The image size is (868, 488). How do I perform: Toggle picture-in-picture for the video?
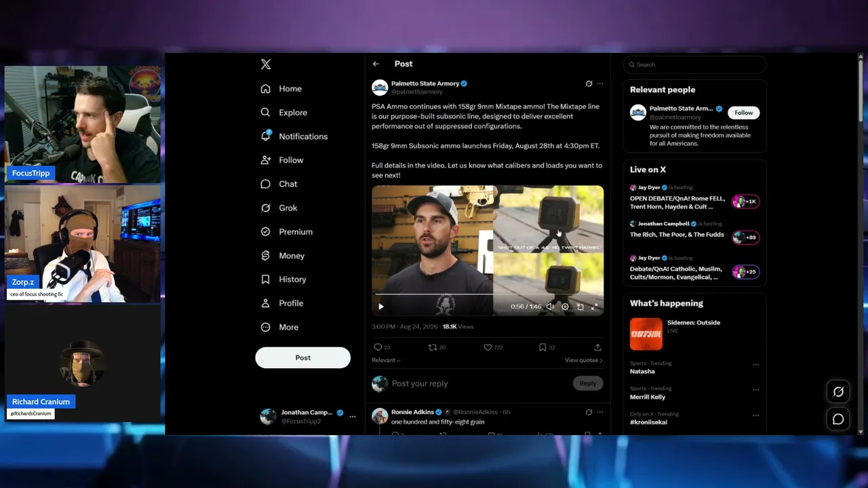(580, 306)
